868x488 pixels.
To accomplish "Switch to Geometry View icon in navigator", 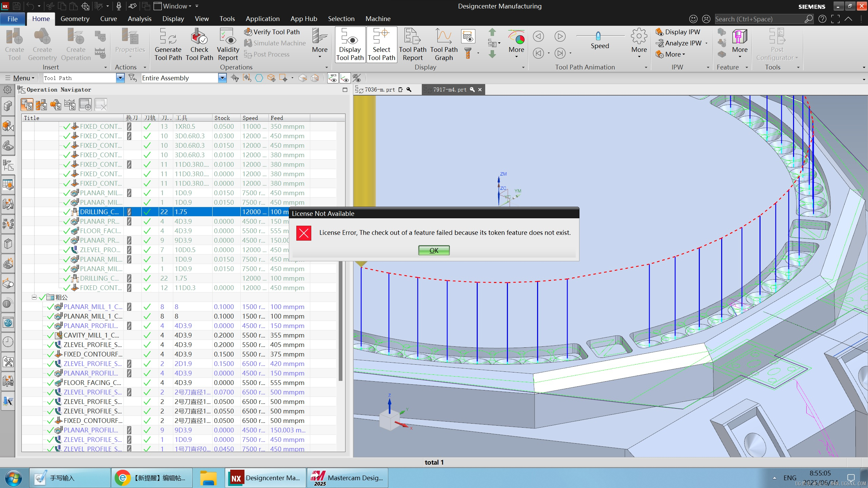I will 56,105.
